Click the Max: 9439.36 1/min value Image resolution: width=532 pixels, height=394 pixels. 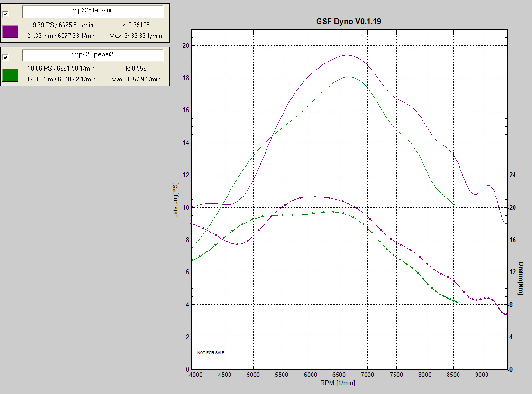pos(136,36)
